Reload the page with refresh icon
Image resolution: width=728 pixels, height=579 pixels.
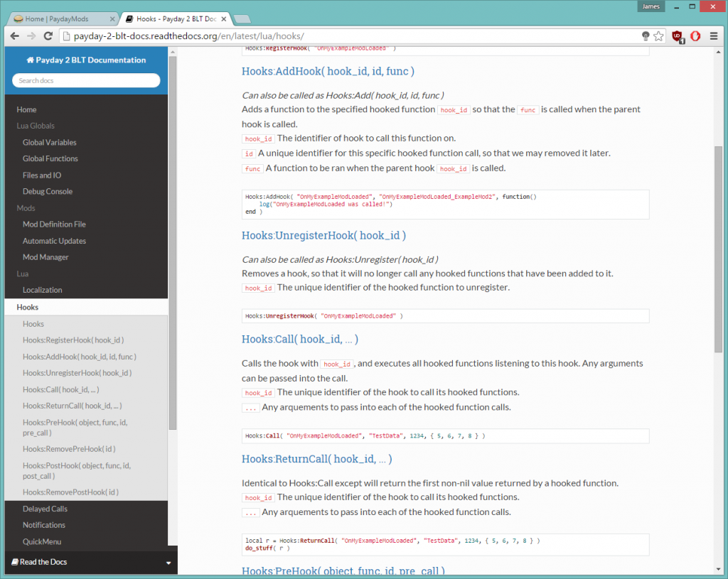point(48,36)
